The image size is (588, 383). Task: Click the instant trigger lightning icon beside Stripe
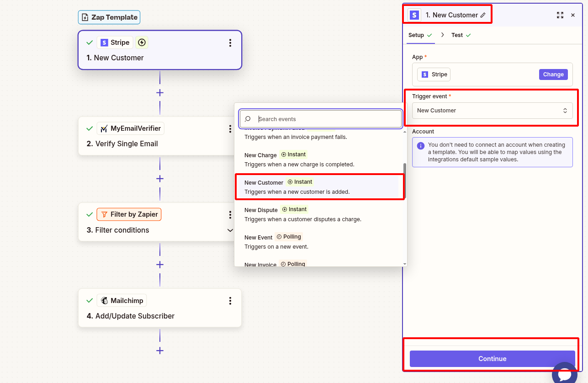(x=142, y=42)
